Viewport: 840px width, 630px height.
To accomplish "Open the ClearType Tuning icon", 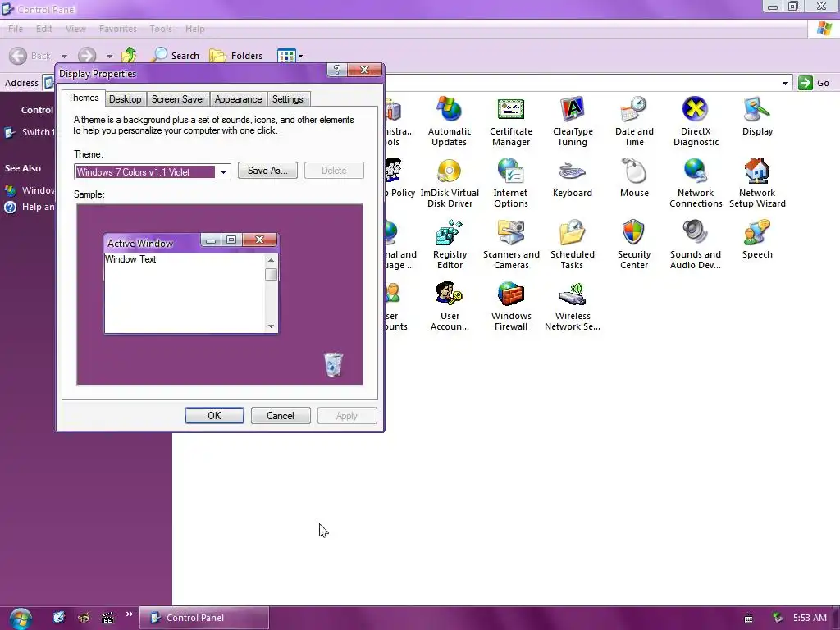I will 572,121.
